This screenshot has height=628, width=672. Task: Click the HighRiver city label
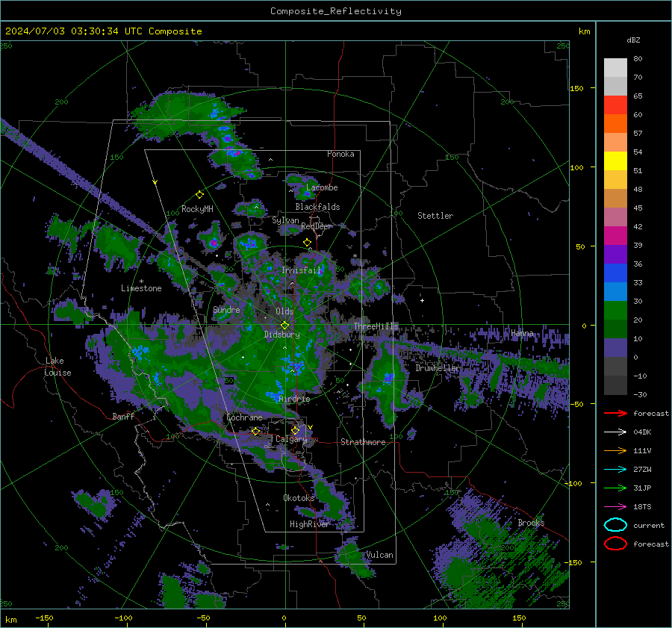309,524
